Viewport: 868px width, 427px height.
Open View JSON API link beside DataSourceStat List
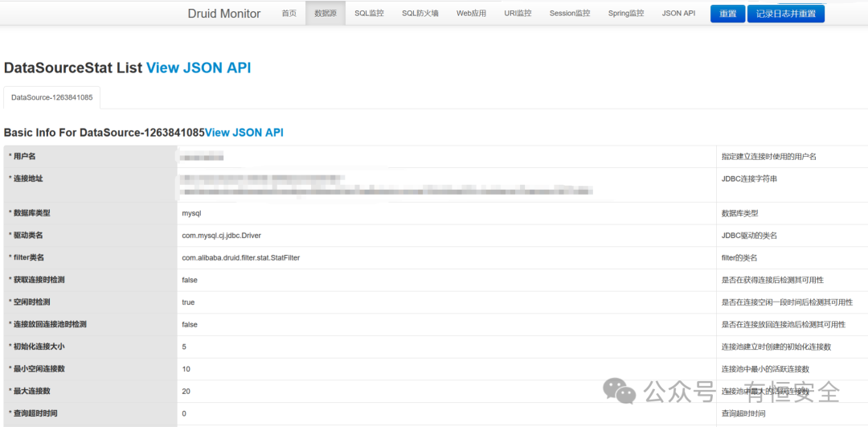tap(199, 68)
